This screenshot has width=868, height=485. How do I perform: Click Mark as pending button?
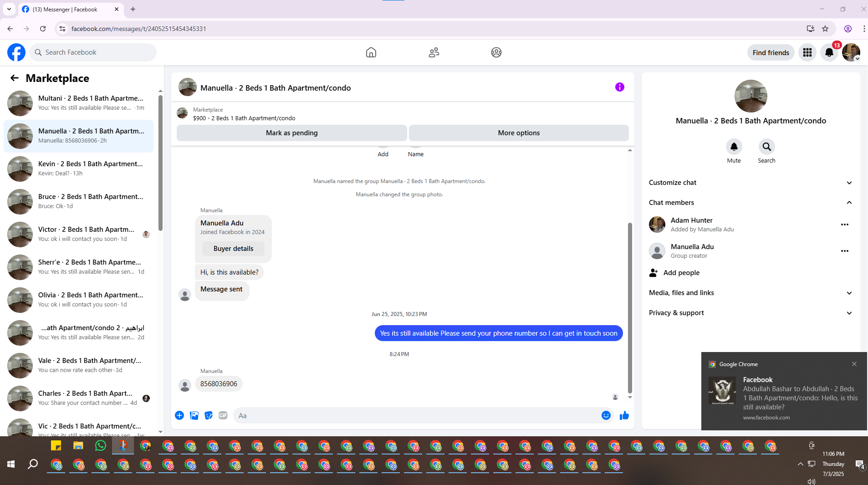[x=291, y=133]
